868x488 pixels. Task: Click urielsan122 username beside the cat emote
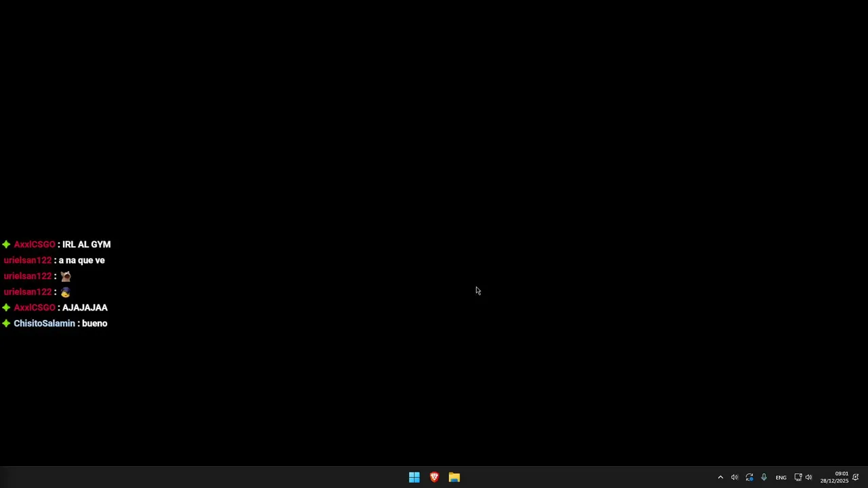click(28, 276)
